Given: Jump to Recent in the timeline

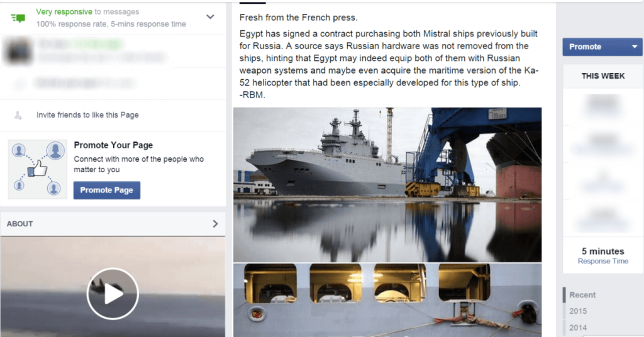Looking at the screenshot, I should coord(582,295).
